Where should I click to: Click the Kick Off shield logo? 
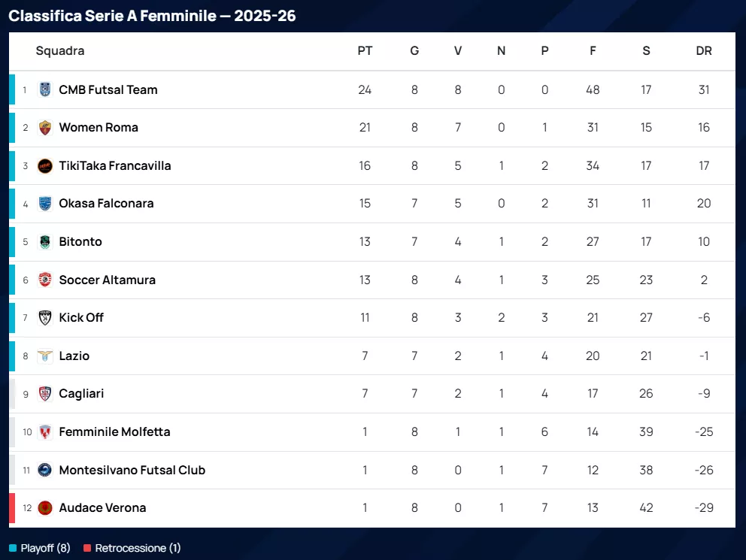(x=45, y=318)
